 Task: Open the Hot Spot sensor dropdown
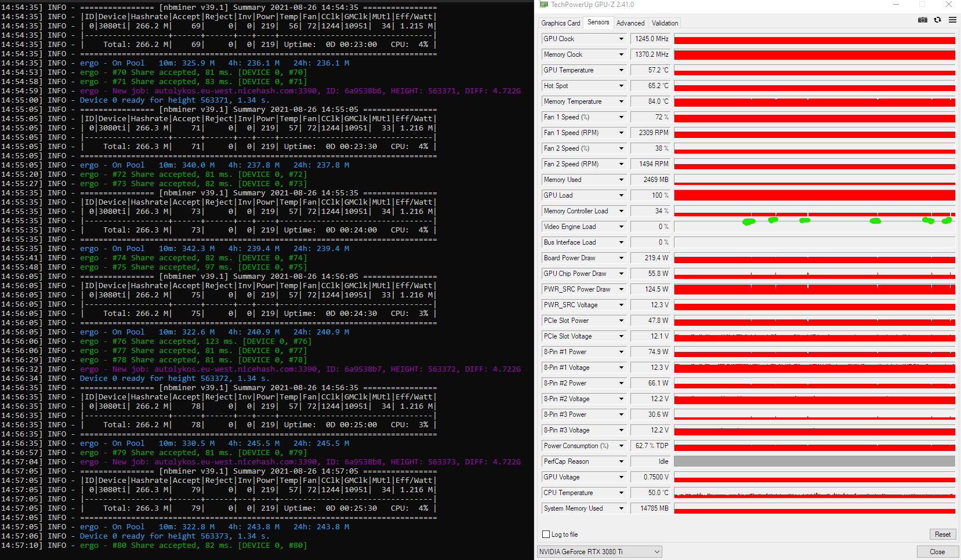pos(621,86)
